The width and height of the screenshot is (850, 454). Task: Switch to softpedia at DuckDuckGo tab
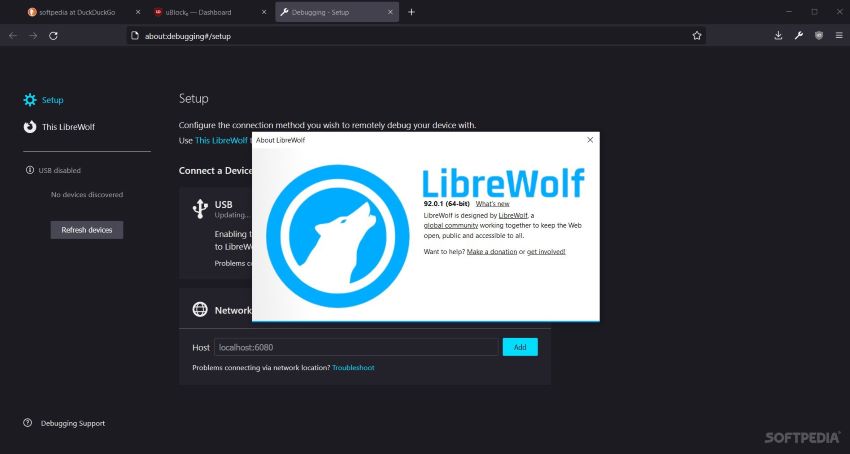coord(76,12)
